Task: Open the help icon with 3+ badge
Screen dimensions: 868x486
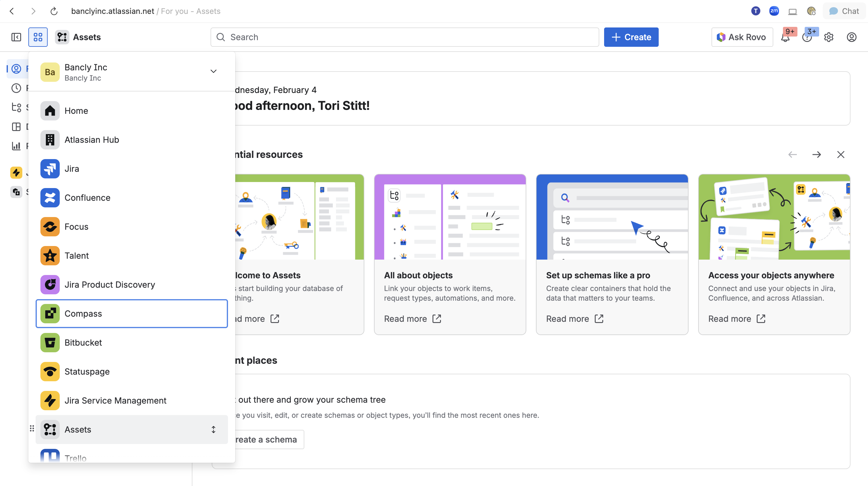Action: (x=807, y=37)
